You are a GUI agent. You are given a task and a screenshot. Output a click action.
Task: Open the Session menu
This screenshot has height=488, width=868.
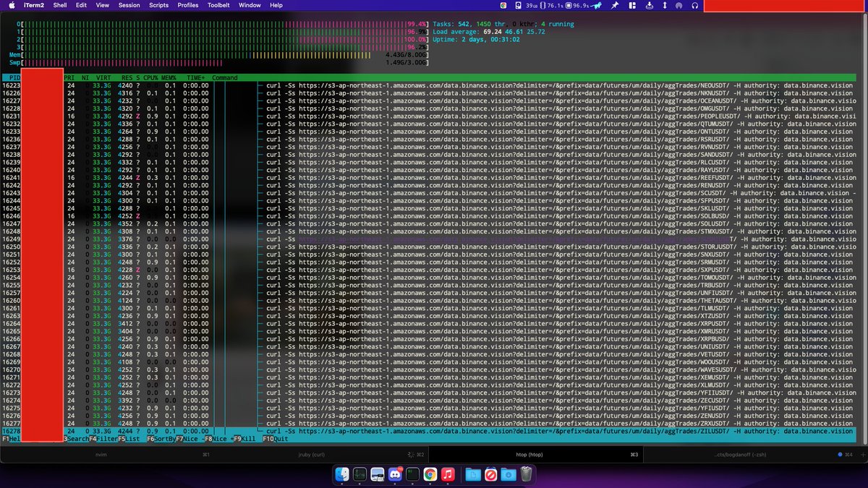coord(129,5)
